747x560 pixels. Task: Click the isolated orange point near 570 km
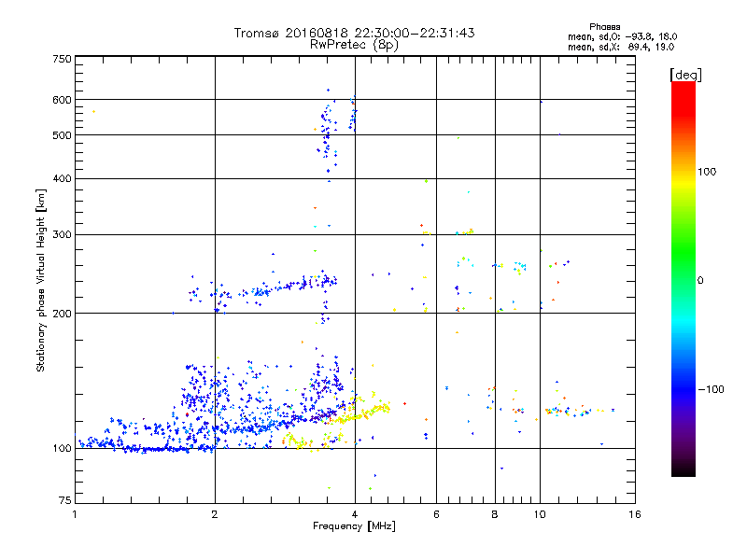pyautogui.click(x=94, y=111)
